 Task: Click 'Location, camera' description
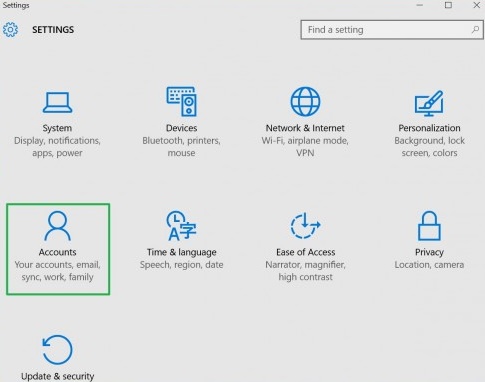coord(429,265)
